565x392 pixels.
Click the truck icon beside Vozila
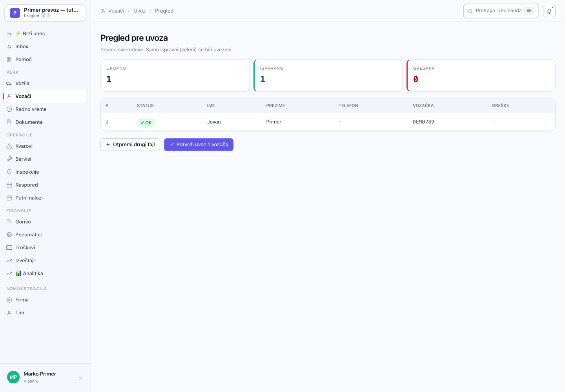(x=9, y=83)
